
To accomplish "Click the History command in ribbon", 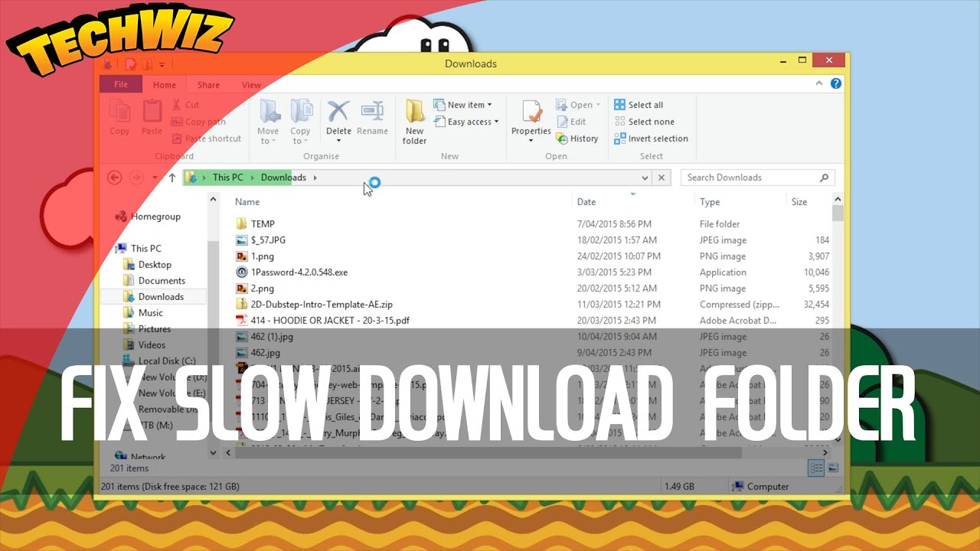I will [577, 139].
